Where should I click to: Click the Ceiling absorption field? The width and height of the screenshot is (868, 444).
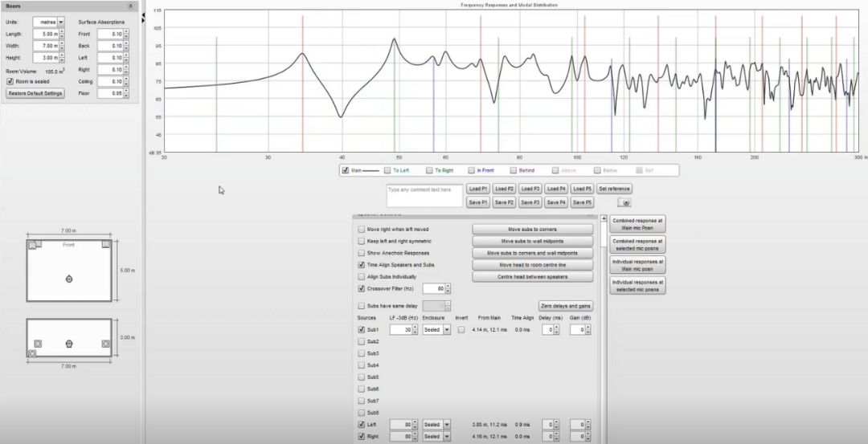[x=110, y=81]
